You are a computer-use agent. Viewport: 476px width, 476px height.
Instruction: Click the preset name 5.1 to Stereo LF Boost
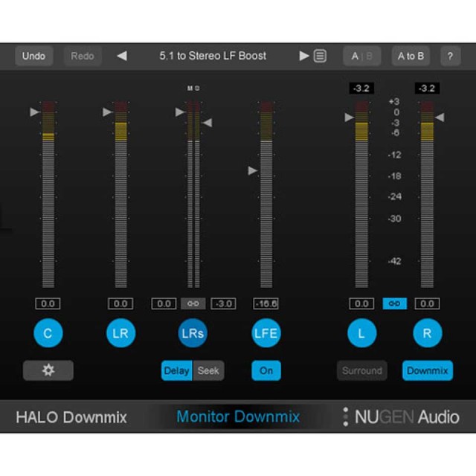[213, 56]
